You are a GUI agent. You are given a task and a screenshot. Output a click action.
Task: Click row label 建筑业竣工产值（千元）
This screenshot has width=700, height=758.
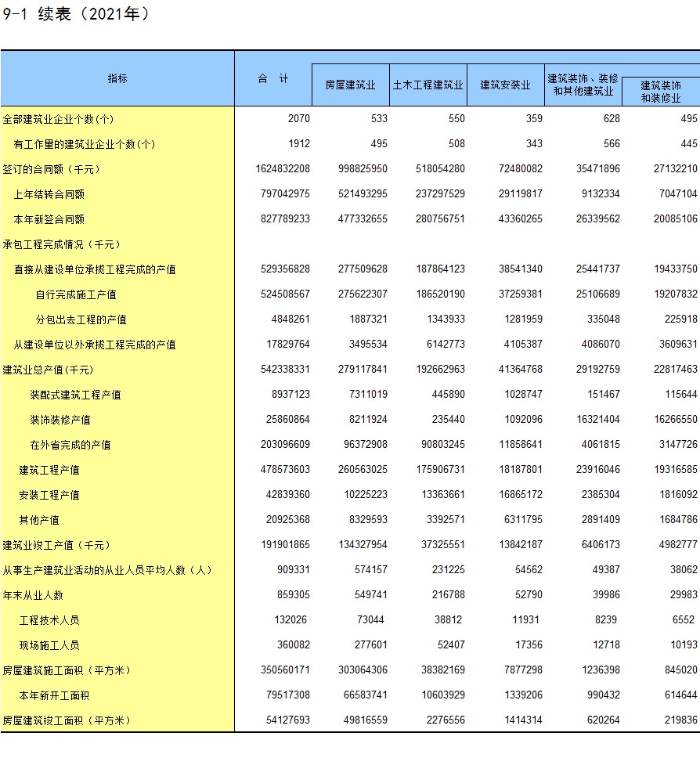(x=57, y=546)
